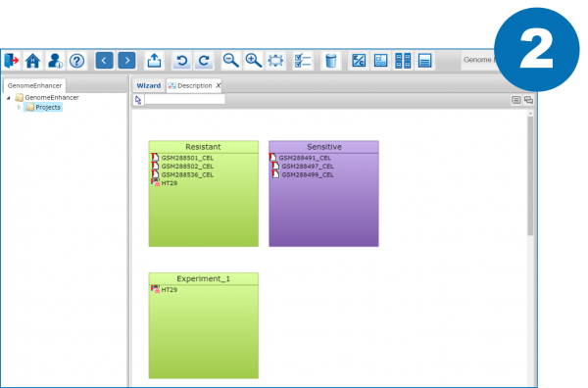The width and height of the screenshot is (588, 388).
Task: Click the grid columns layout icon
Action: [x=403, y=61]
